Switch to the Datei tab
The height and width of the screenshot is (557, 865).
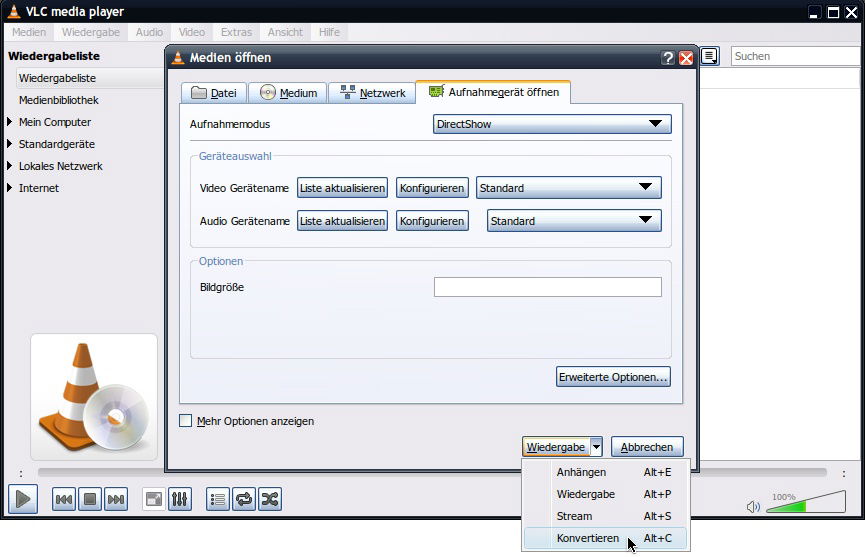coord(214,93)
